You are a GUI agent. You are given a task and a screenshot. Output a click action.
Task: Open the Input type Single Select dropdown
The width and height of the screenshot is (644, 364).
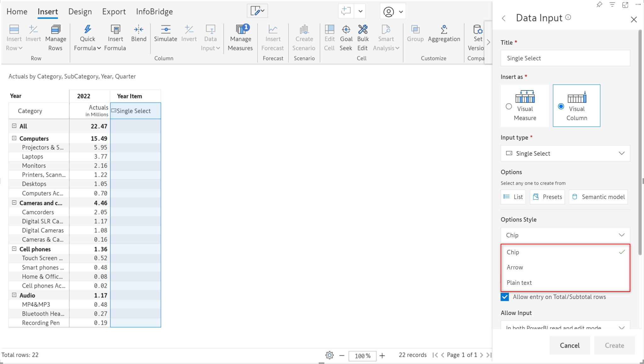click(x=565, y=153)
